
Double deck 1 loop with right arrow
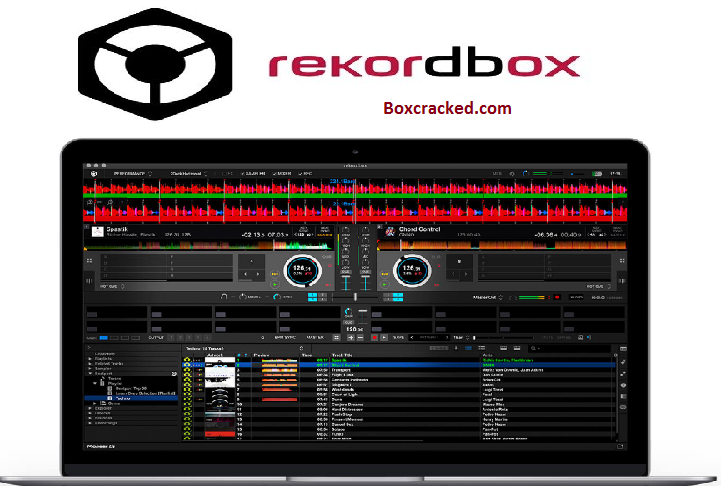pyautogui.click(x=258, y=274)
